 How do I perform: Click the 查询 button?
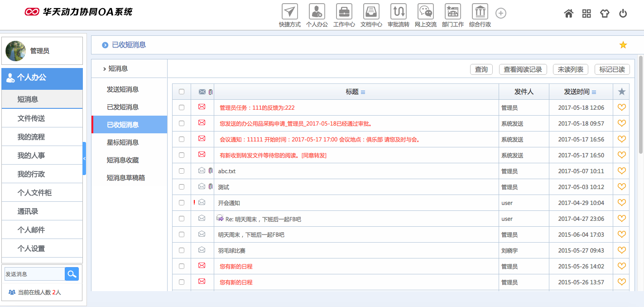pos(481,69)
